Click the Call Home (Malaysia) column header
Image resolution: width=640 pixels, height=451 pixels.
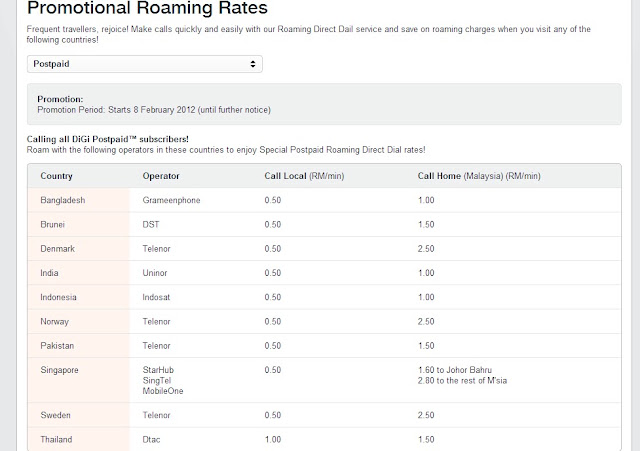(x=479, y=176)
